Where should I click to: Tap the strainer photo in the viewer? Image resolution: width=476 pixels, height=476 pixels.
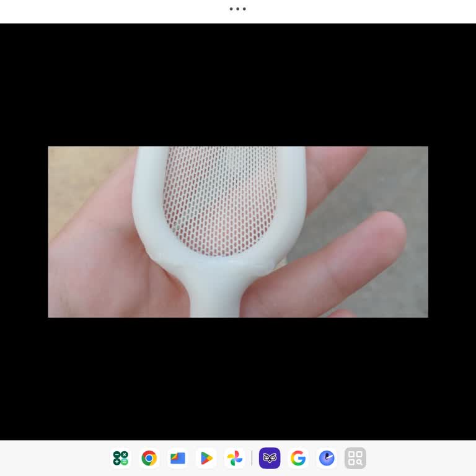pyautogui.click(x=238, y=232)
